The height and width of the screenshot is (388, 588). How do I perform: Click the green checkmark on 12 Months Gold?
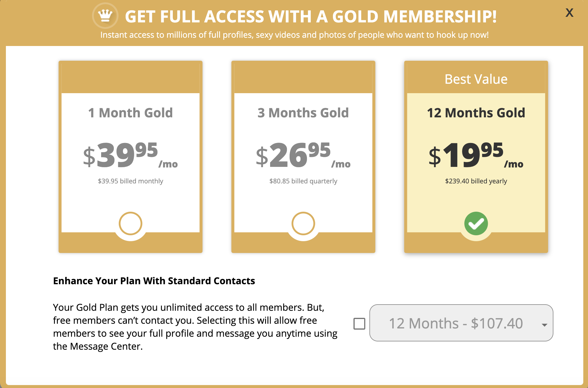coord(476,223)
